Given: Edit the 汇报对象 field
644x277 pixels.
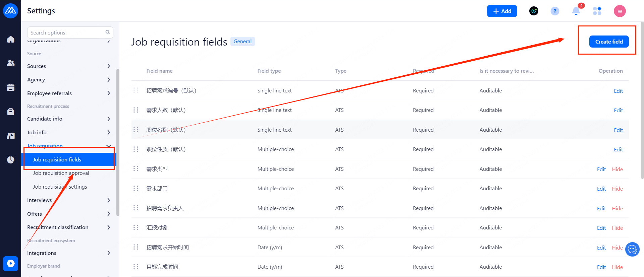Looking at the screenshot, I should 601,228.
